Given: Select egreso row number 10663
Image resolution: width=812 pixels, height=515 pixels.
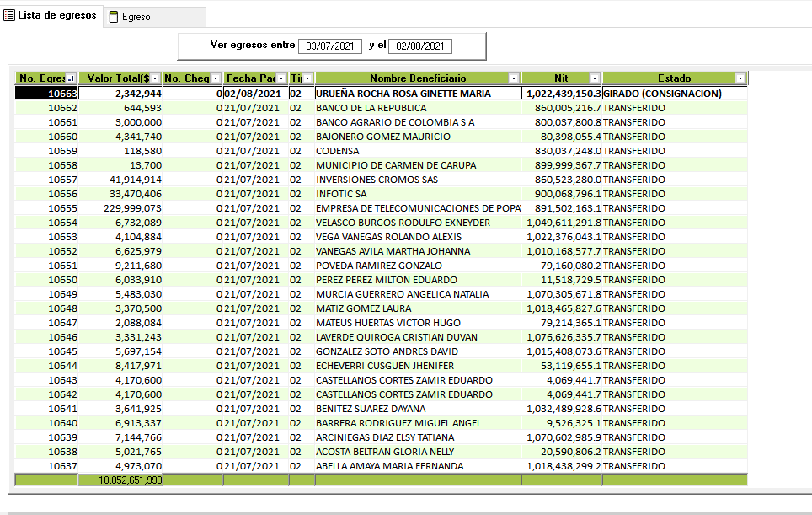Looking at the screenshot, I should click(x=47, y=94).
